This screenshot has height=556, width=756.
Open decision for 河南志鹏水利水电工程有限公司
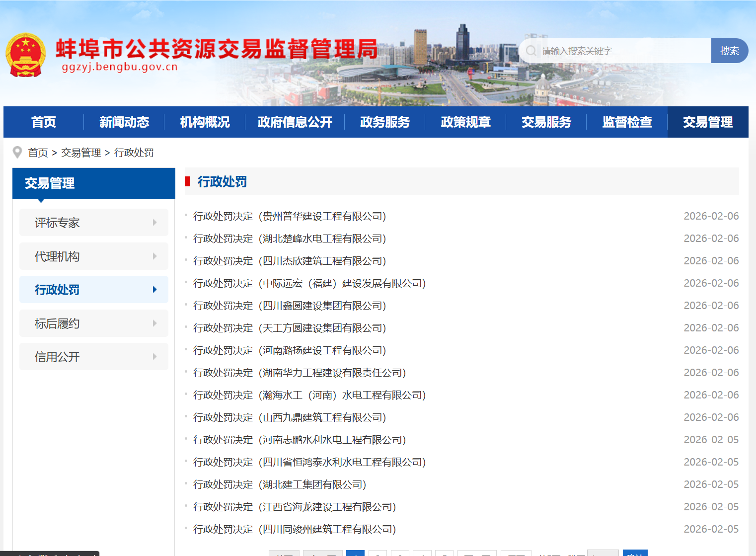[300, 440]
